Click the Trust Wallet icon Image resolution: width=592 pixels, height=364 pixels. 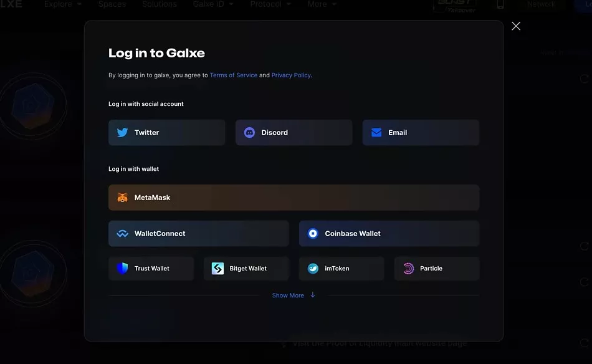coord(123,268)
